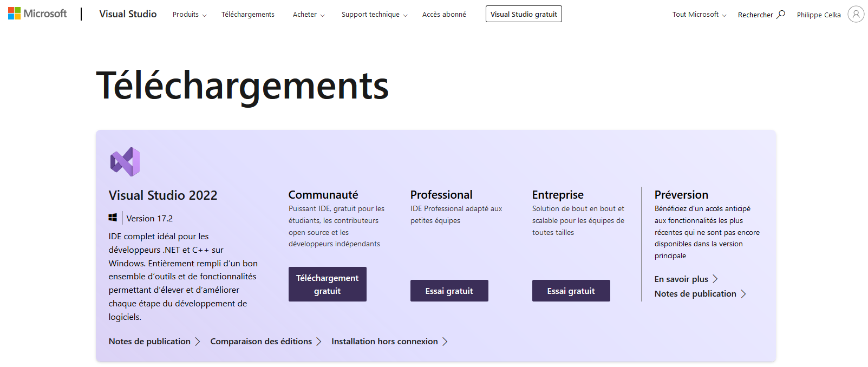Image resolution: width=868 pixels, height=367 pixels.
Task: Expand the Acheter dropdown
Action: click(x=309, y=15)
